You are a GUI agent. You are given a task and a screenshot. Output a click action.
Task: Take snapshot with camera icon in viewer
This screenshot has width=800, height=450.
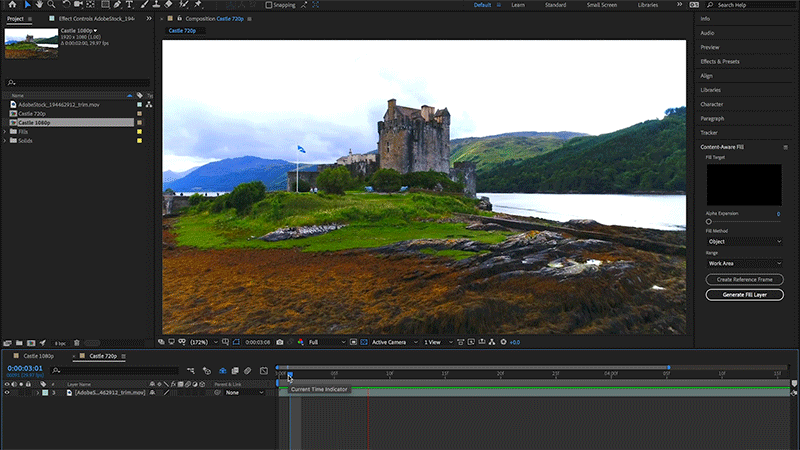[x=280, y=342]
